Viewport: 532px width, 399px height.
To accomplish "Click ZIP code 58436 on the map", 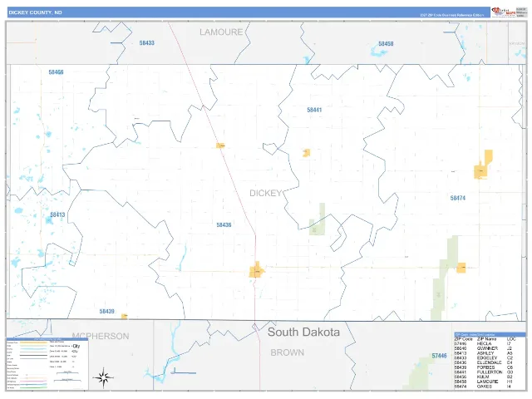I will (x=224, y=225).
